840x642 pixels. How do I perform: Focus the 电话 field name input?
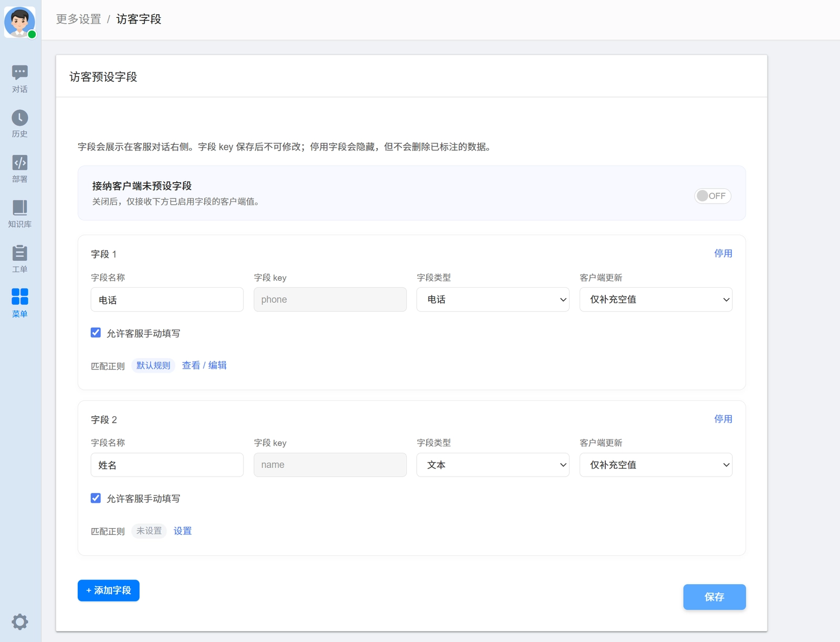[x=167, y=299]
